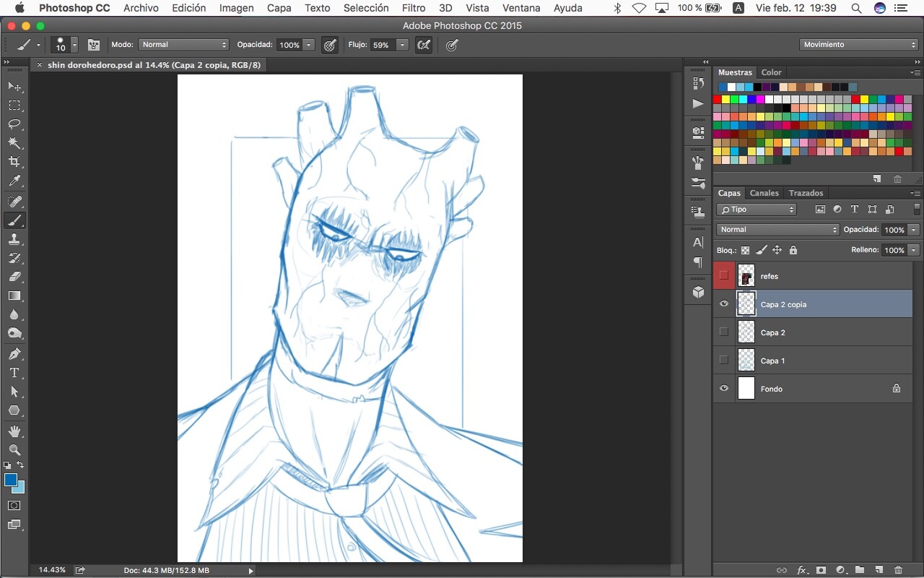Open the Ventana menu
The image size is (924, 578).
click(521, 8)
